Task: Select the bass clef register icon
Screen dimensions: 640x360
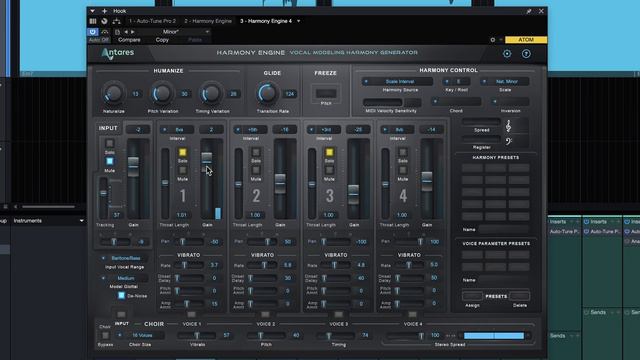Action: coord(508,141)
